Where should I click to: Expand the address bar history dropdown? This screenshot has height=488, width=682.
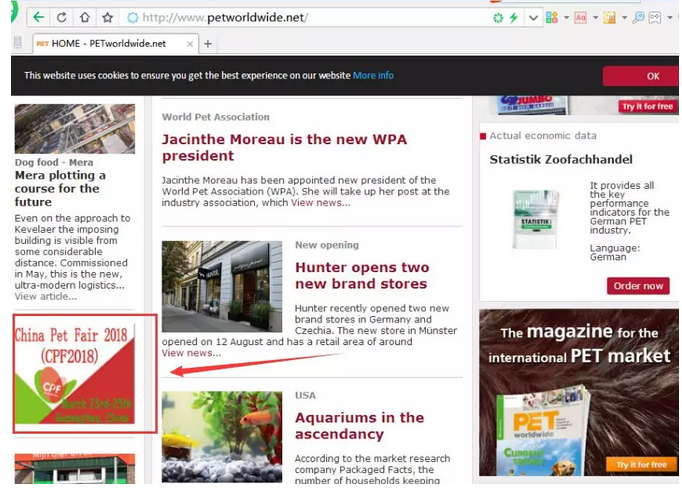(x=533, y=17)
